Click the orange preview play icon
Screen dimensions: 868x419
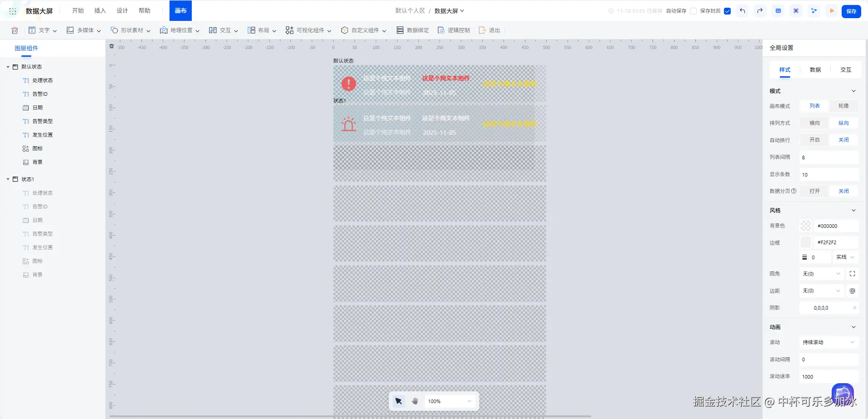click(x=832, y=11)
